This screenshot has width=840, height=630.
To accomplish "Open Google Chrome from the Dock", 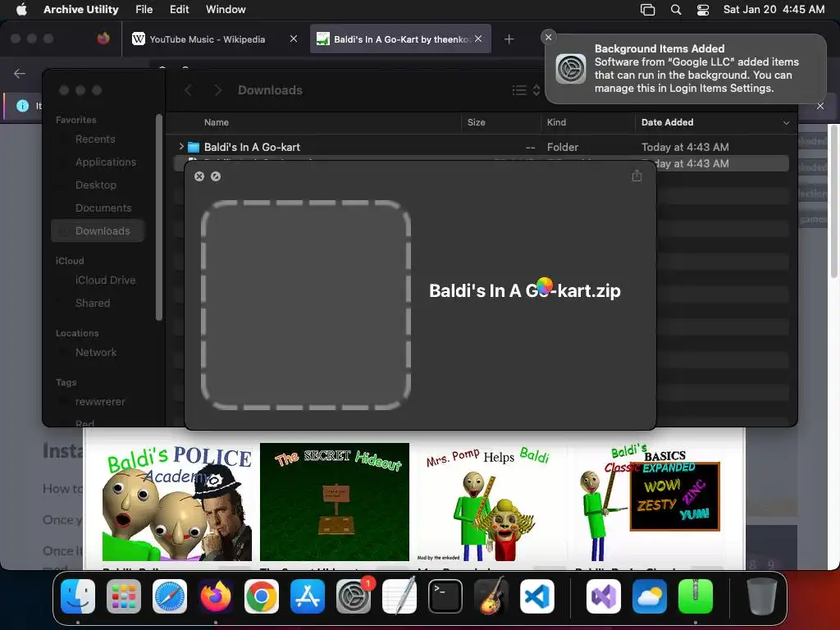I will click(262, 596).
